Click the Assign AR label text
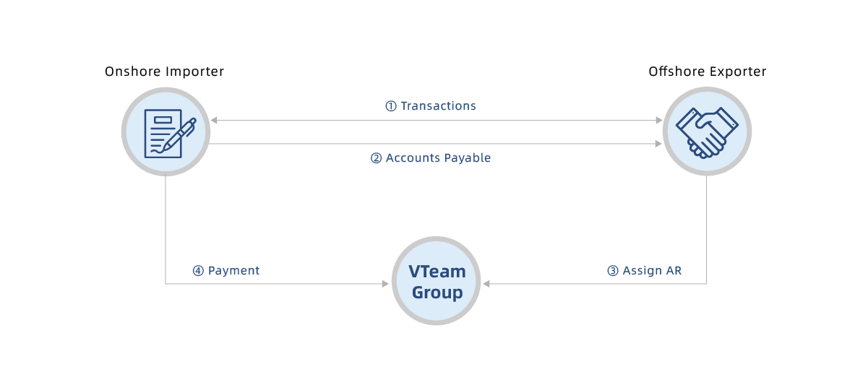The image size is (868, 377). click(652, 271)
